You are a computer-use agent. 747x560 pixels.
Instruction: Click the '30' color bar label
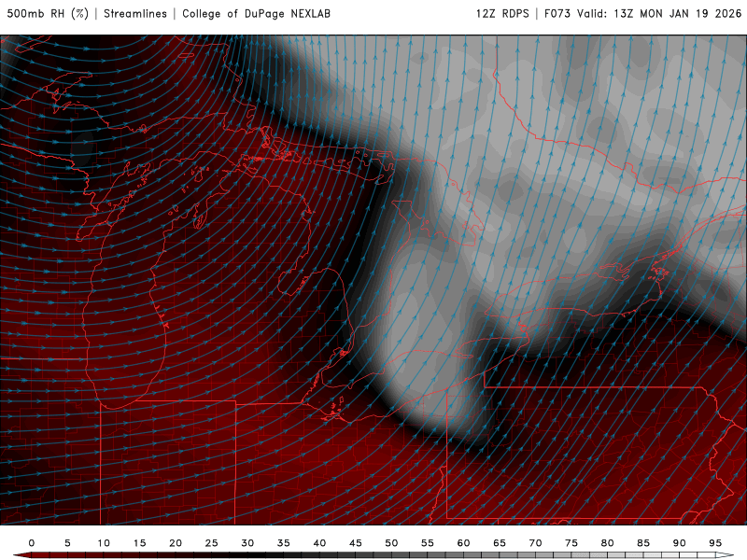click(x=247, y=543)
